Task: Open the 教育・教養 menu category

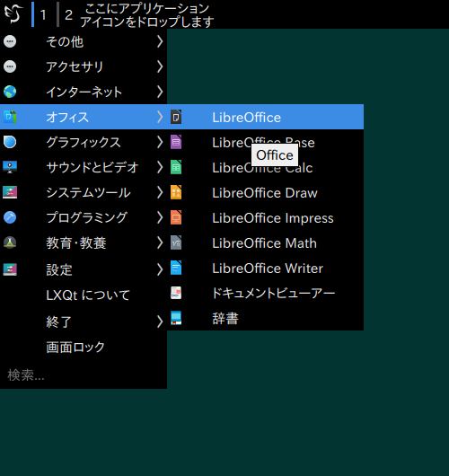Action: 84,242
